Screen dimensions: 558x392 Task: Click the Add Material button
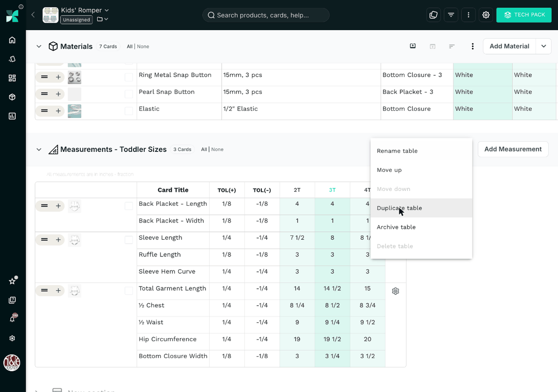point(509,46)
